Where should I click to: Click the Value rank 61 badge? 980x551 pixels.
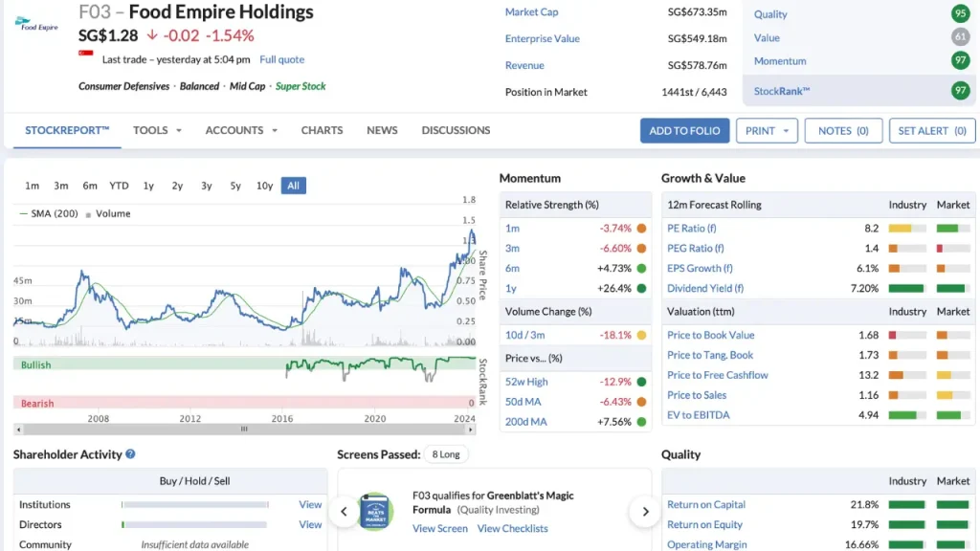point(960,37)
